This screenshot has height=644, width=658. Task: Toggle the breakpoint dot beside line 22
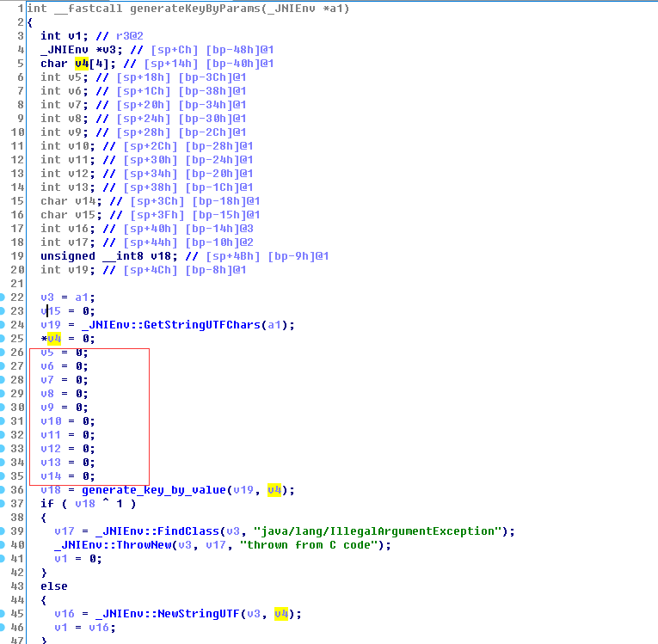pos(2,297)
